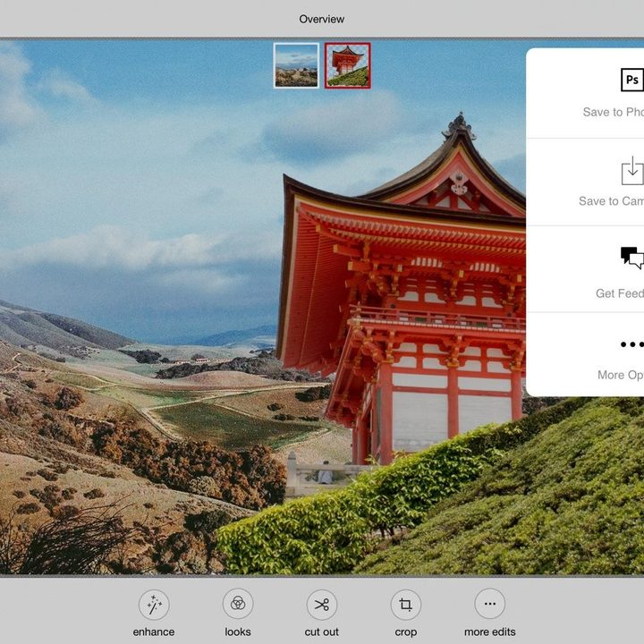Select the red temple layer thumbnail

pyautogui.click(x=347, y=65)
